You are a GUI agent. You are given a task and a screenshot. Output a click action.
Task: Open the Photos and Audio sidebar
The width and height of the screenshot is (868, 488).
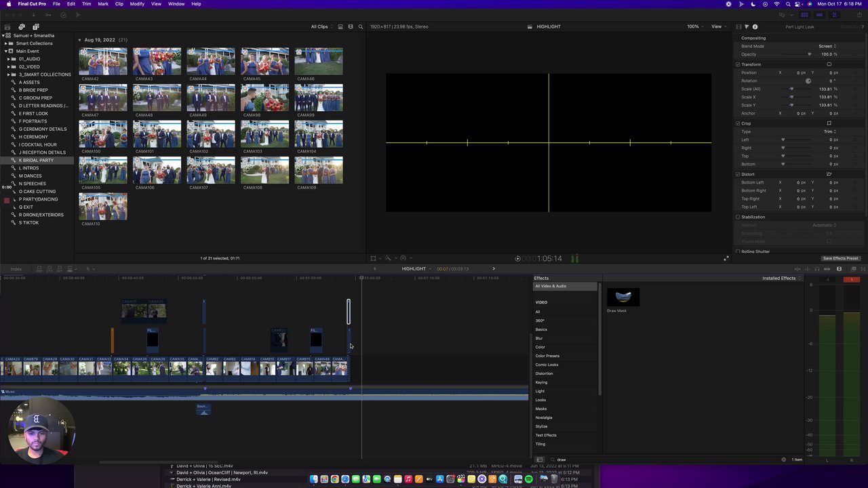point(22,26)
